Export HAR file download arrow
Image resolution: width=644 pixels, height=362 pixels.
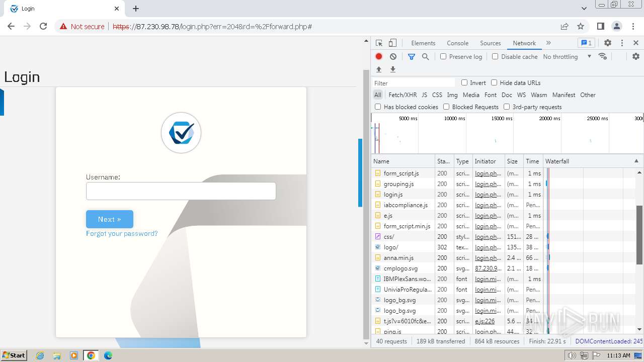[393, 69]
